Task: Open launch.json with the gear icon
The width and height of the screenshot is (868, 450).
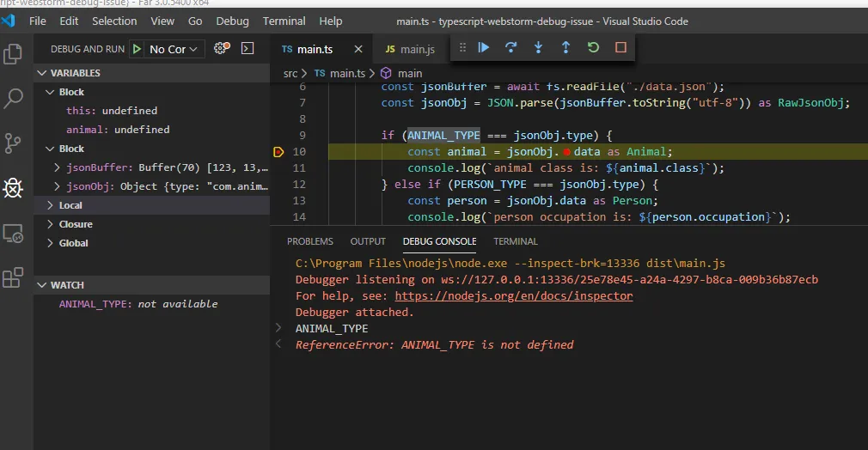Action: [x=222, y=49]
